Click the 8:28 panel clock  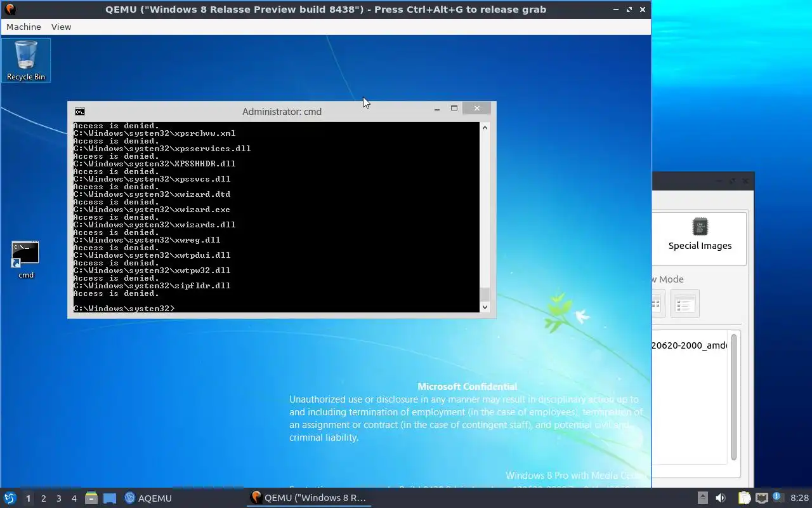799,498
